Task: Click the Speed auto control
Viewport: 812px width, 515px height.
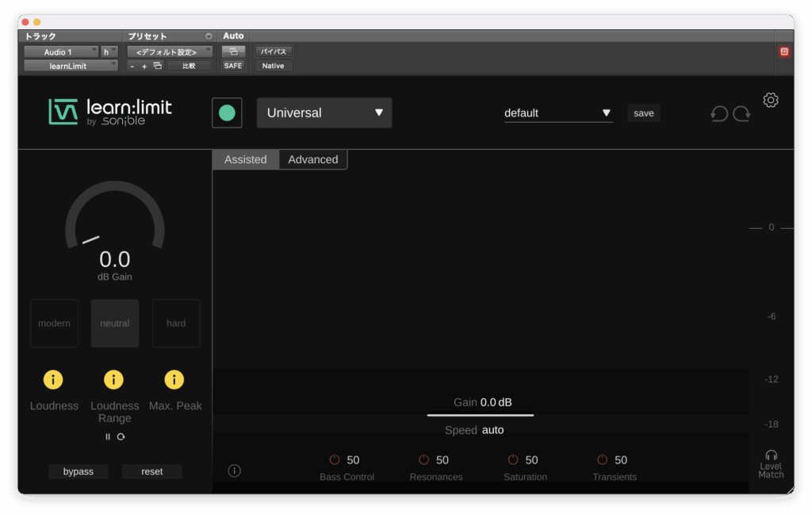Action: tap(474, 430)
